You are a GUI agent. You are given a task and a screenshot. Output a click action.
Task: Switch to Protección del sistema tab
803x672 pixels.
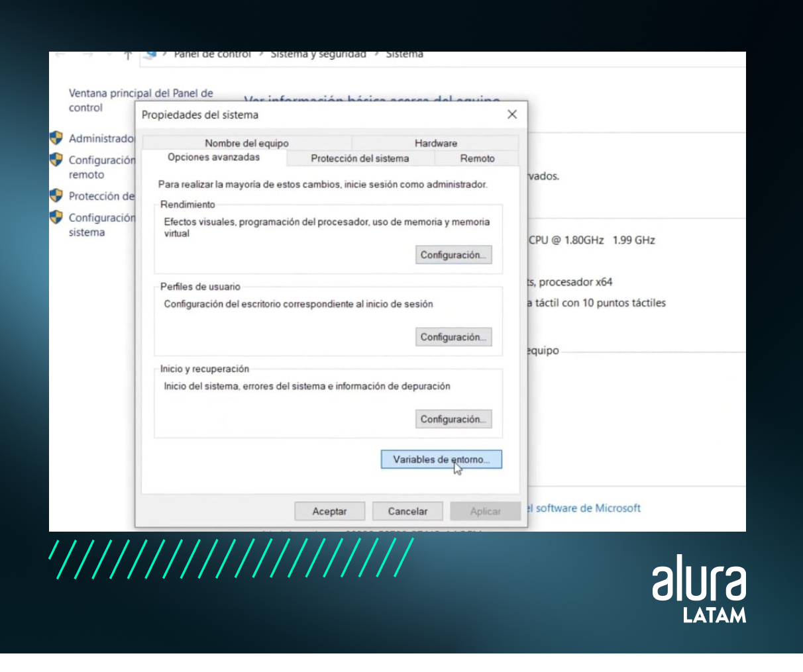[360, 158]
